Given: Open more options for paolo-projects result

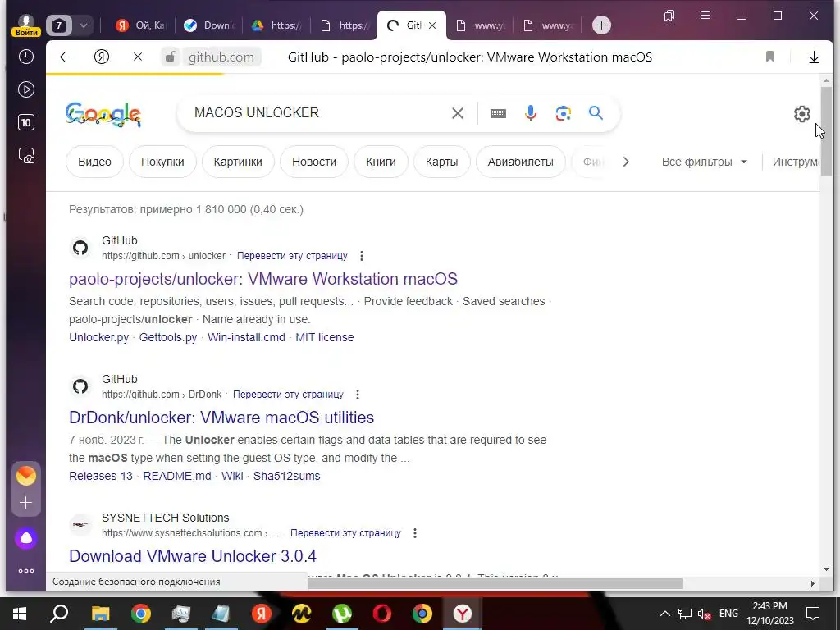Looking at the screenshot, I should pos(362,256).
